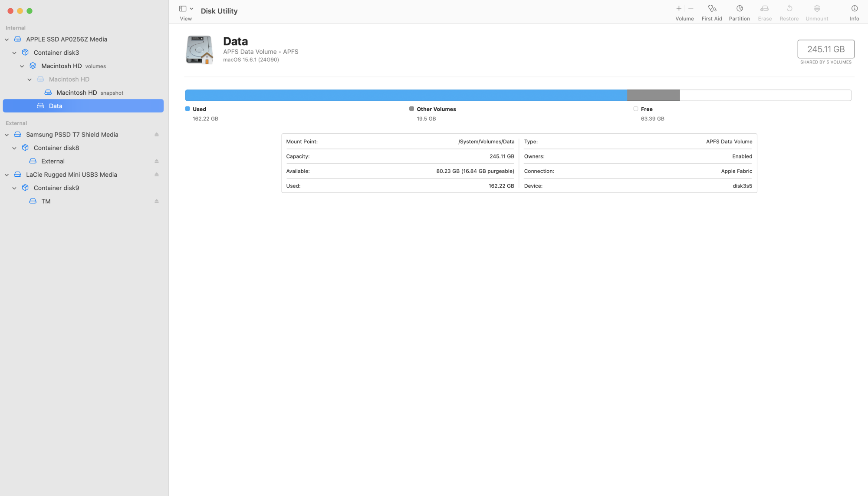Collapse the APPLE SSD AP0256Z Media tree

click(7, 40)
